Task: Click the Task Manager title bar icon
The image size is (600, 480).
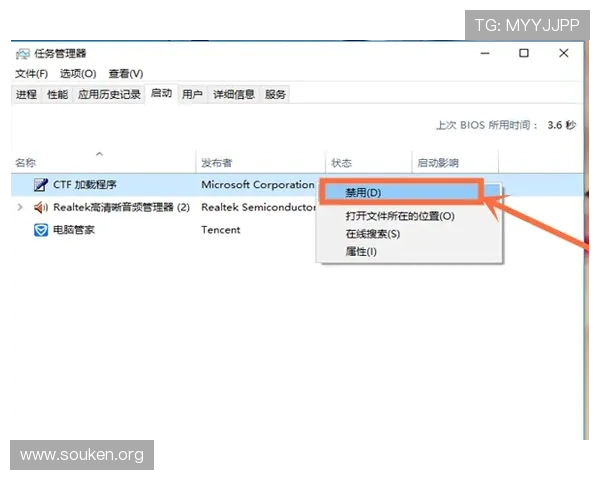Action: click(x=23, y=54)
